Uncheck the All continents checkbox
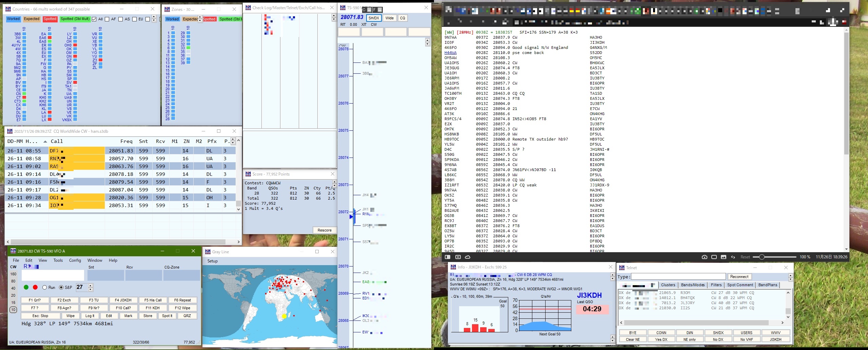 94,19
